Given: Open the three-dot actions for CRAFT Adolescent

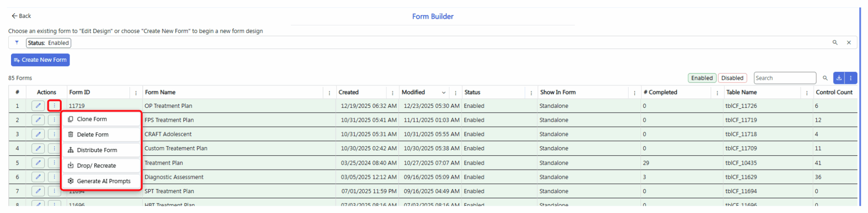Looking at the screenshot, I should click(x=54, y=134).
